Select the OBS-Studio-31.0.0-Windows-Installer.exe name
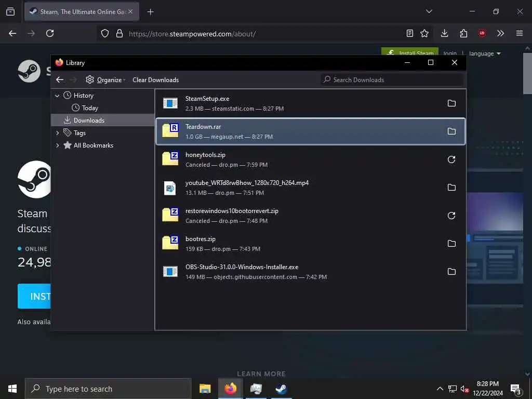 (242, 267)
